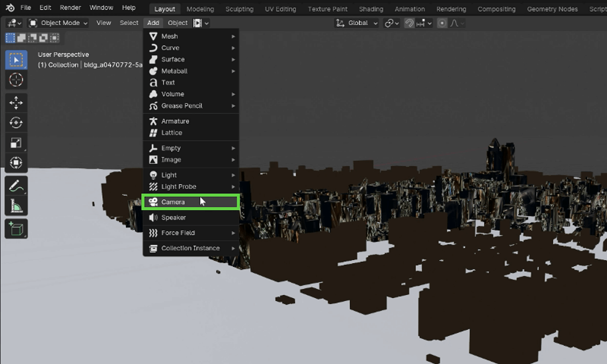Select the Select Box tool
607x364 pixels.
pyautogui.click(x=16, y=60)
